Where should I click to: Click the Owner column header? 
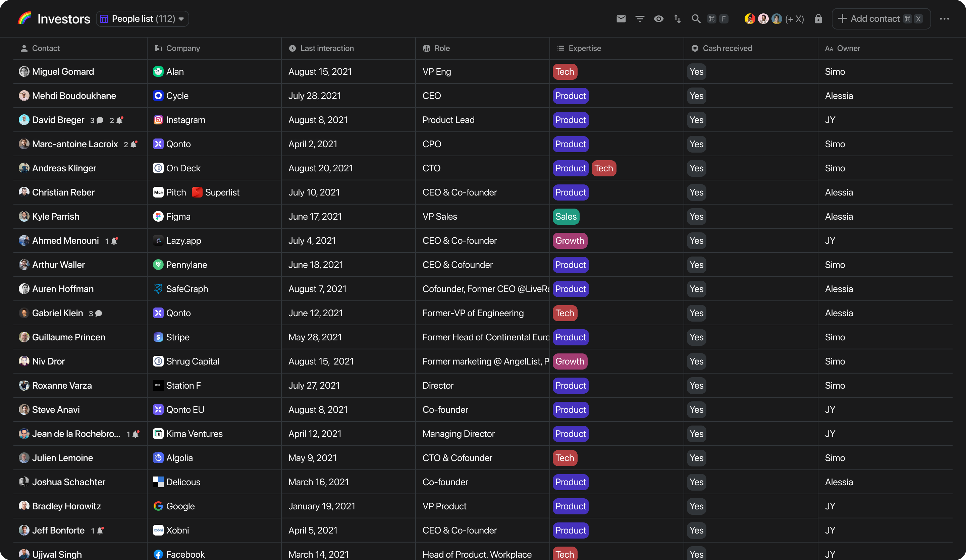pos(843,48)
